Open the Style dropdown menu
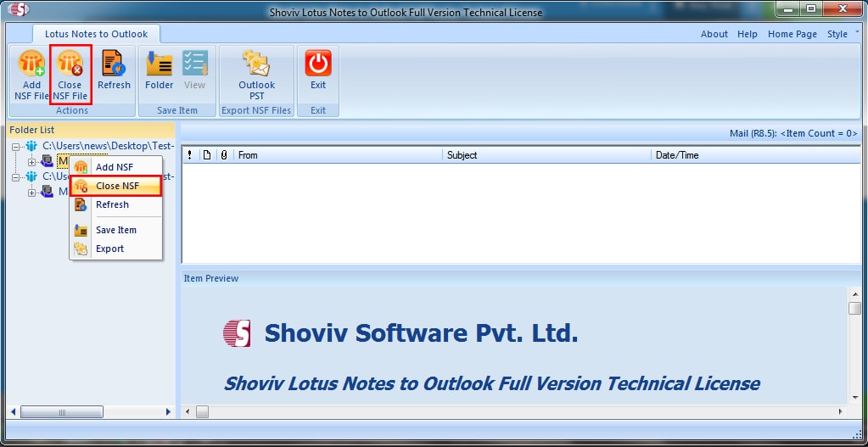Viewport: 868px width, 447px height. [x=843, y=34]
